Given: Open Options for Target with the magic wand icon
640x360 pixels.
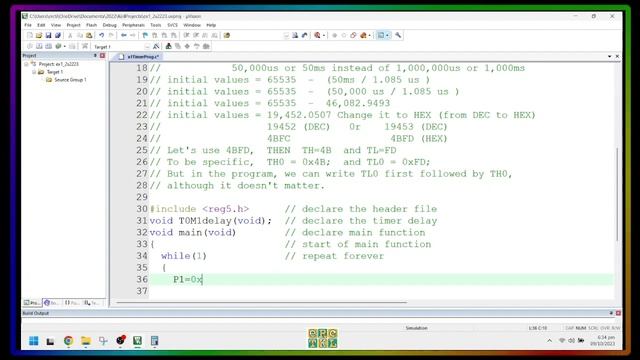Looking at the screenshot, I should (156, 47).
